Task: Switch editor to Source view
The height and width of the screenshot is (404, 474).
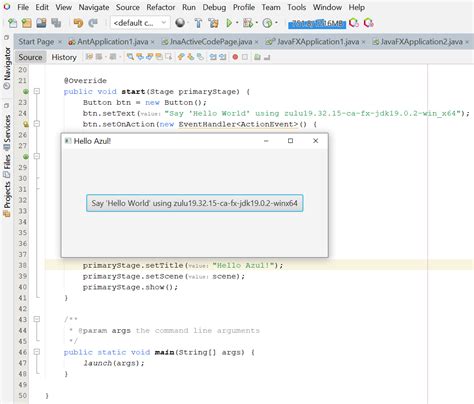Action: pyautogui.click(x=30, y=57)
